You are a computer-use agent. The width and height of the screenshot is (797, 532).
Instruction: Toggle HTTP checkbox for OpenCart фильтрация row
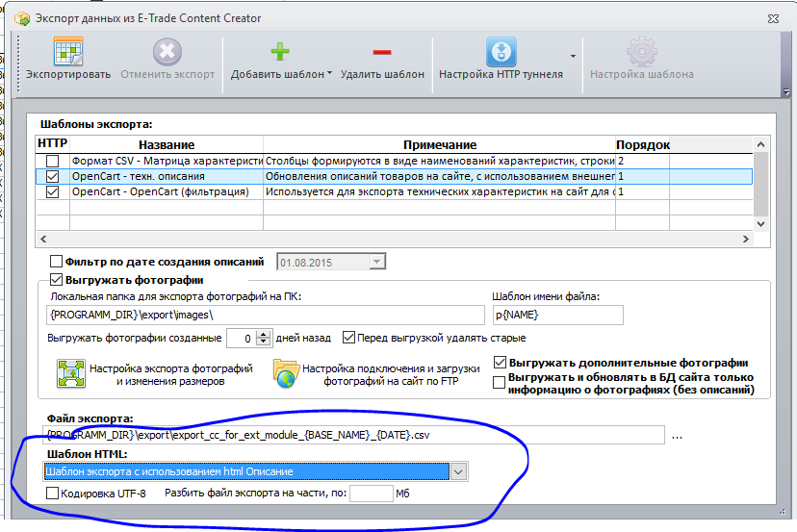coord(52,192)
